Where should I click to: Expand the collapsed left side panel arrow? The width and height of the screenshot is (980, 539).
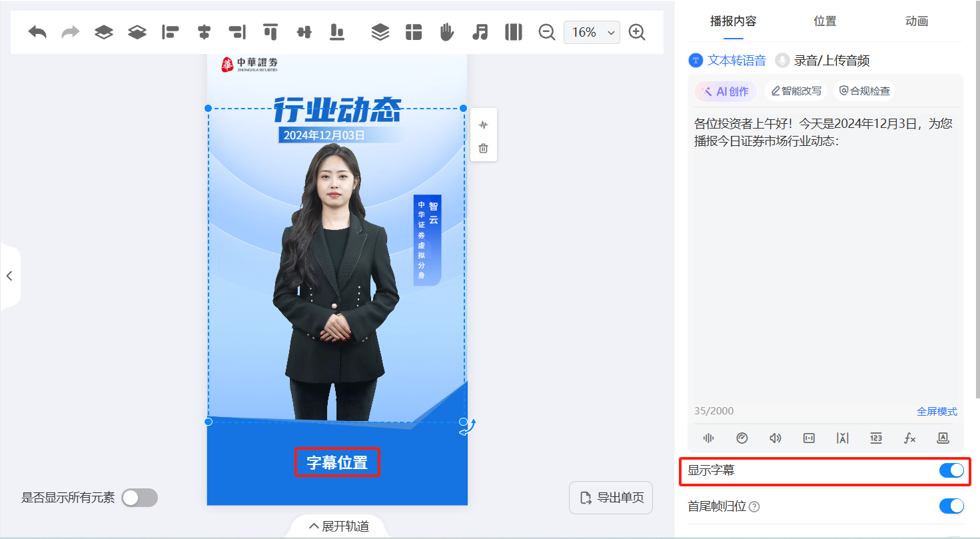pyautogui.click(x=9, y=276)
